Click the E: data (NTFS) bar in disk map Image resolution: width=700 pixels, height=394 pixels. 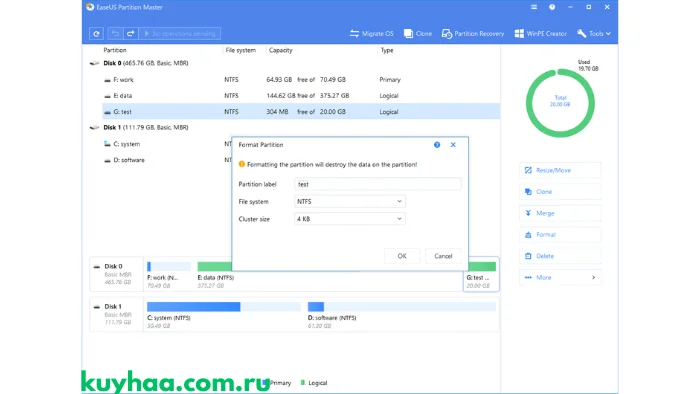click(x=215, y=266)
